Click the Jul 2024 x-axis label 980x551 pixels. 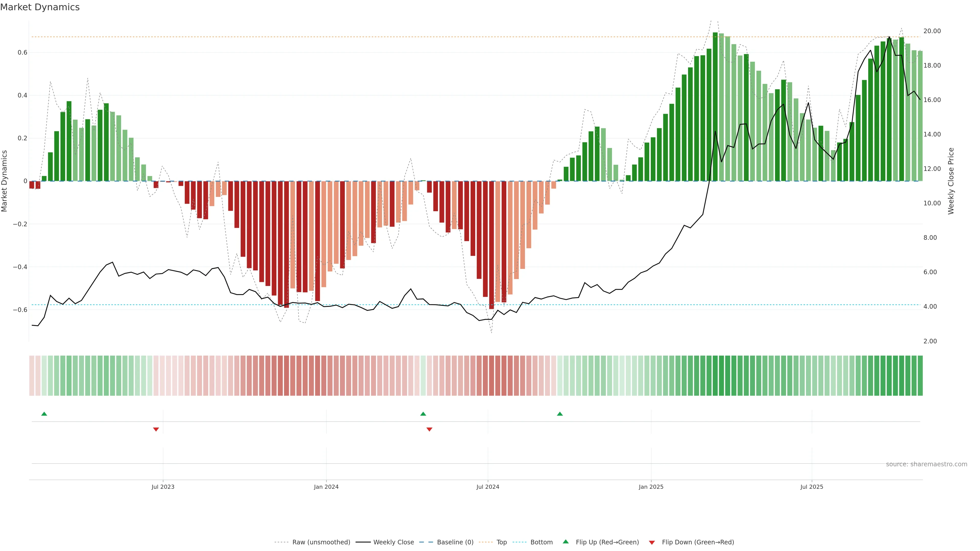pyautogui.click(x=488, y=487)
